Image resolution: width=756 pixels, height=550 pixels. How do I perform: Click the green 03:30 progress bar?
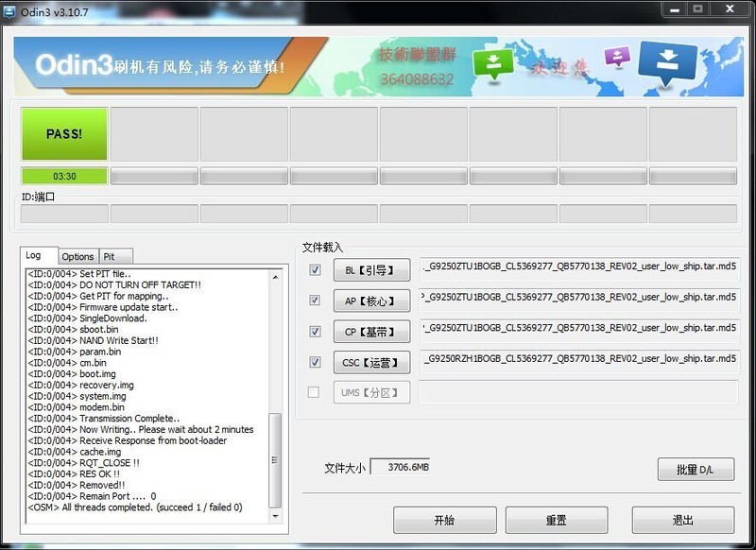coord(62,176)
